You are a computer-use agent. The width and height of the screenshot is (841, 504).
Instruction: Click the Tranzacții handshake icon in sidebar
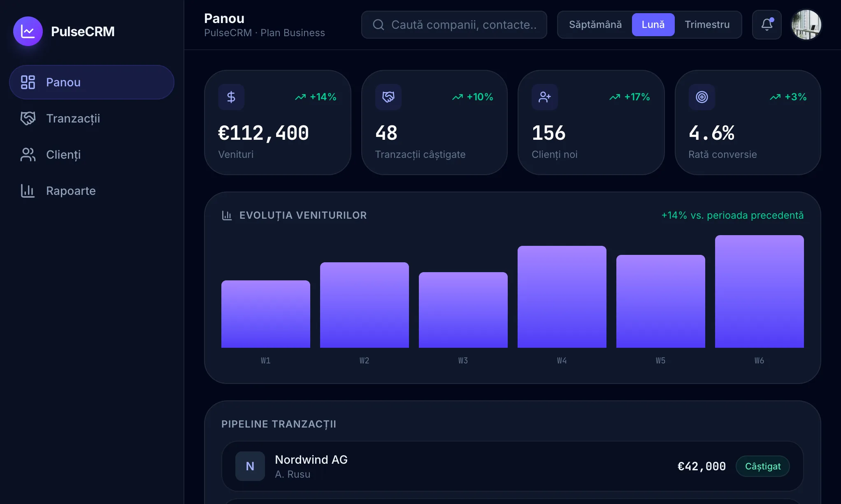pos(28,118)
